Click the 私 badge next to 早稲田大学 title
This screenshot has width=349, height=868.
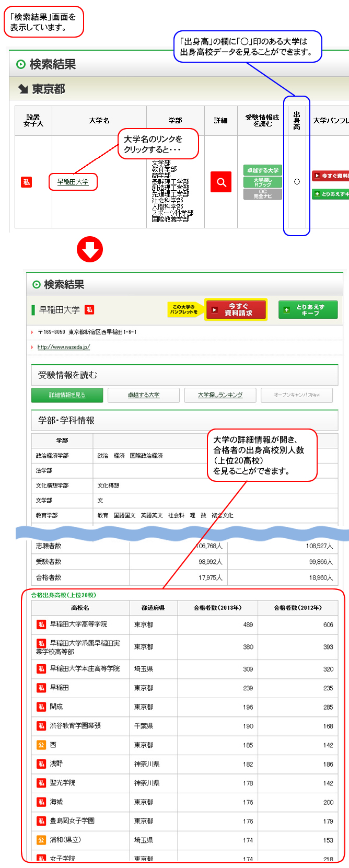coord(89,309)
